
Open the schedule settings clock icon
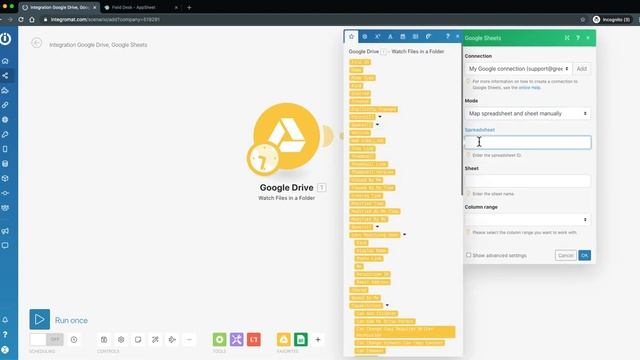click(x=74, y=340)
